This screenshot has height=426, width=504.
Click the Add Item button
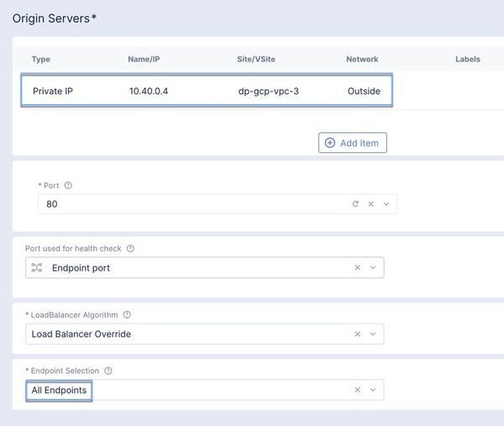[353, 143]
